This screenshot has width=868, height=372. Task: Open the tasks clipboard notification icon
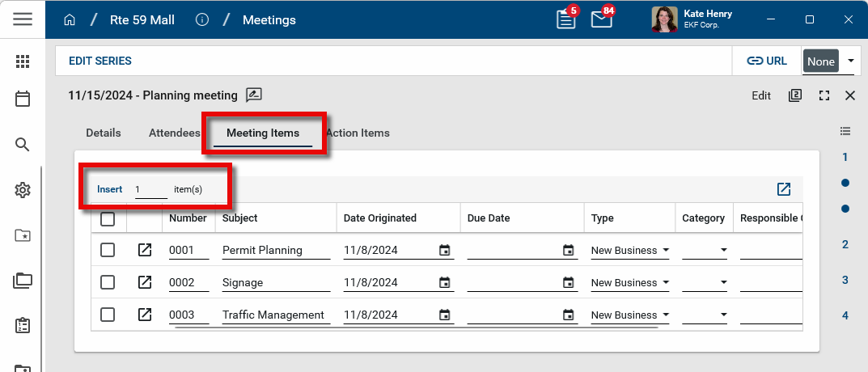coord(566,20)
